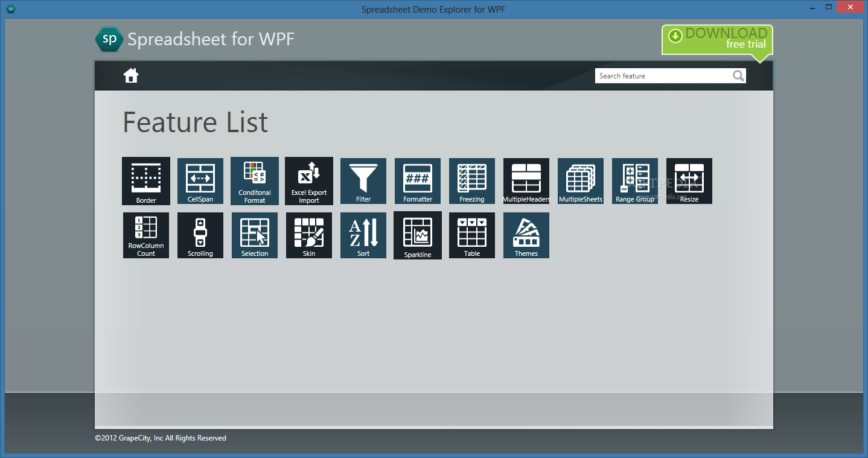Screen dimensions: 868x458
Task: Launch the Scrolling feature demo
Action: tap(200, 235)
